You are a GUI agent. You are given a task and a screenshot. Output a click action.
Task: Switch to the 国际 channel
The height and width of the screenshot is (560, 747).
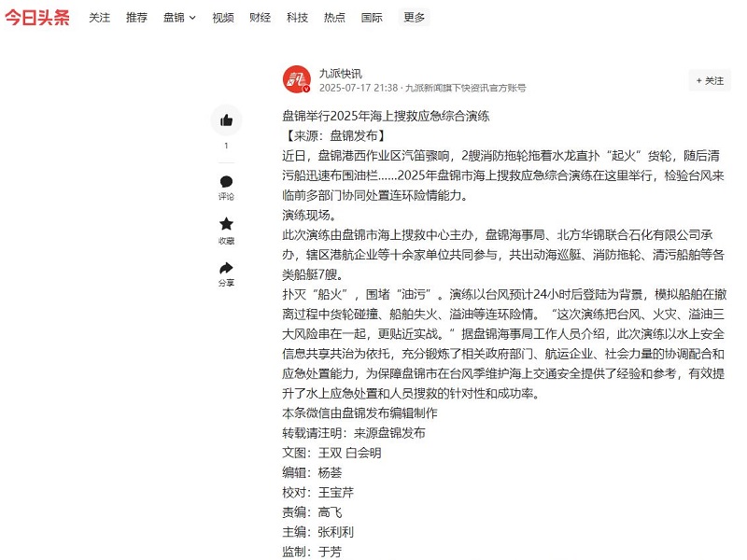click(372, 17)
